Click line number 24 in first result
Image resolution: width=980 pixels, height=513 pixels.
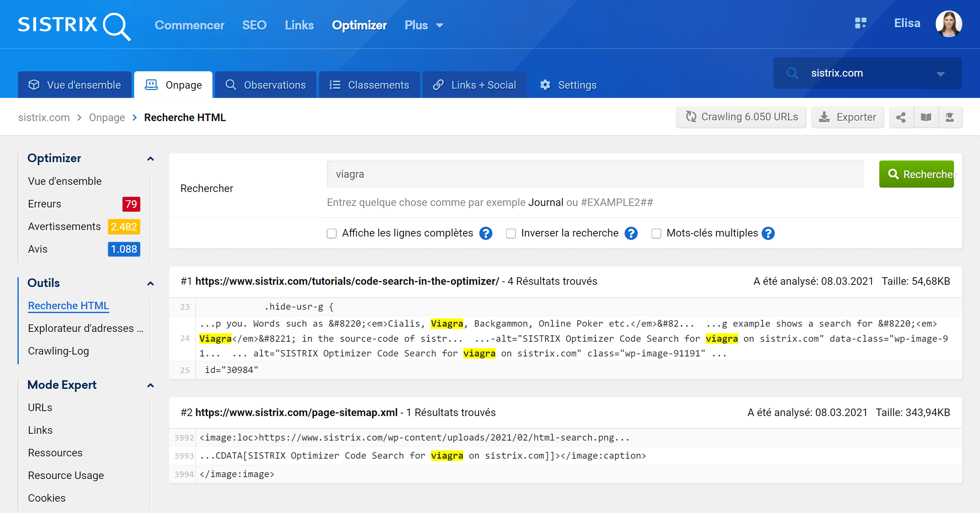[185, 339]
